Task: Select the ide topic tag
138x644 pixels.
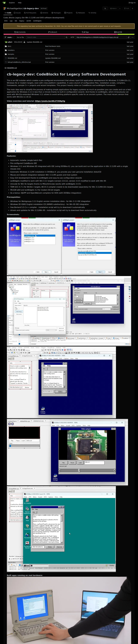Action: pos(16,21)
